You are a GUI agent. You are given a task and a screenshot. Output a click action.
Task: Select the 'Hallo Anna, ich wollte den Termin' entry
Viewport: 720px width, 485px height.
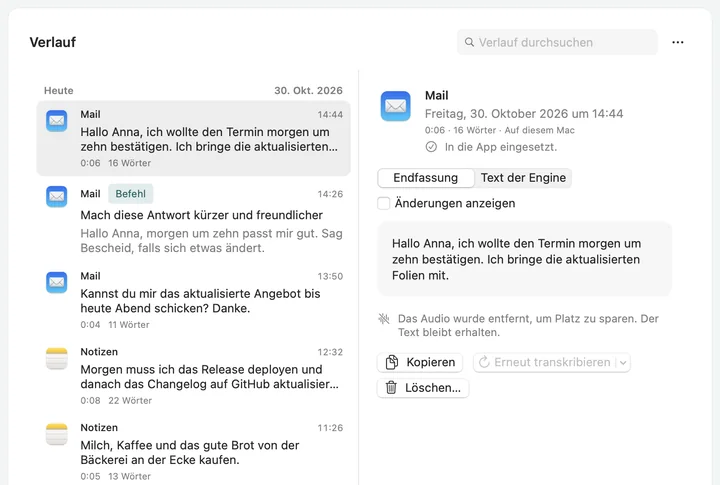[x=193, y=138]
